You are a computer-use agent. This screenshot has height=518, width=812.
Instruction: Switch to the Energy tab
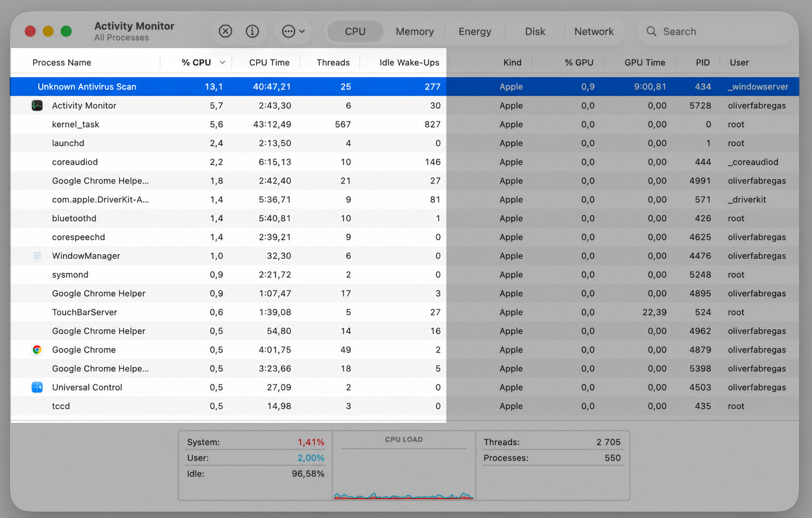click(475, 32)
